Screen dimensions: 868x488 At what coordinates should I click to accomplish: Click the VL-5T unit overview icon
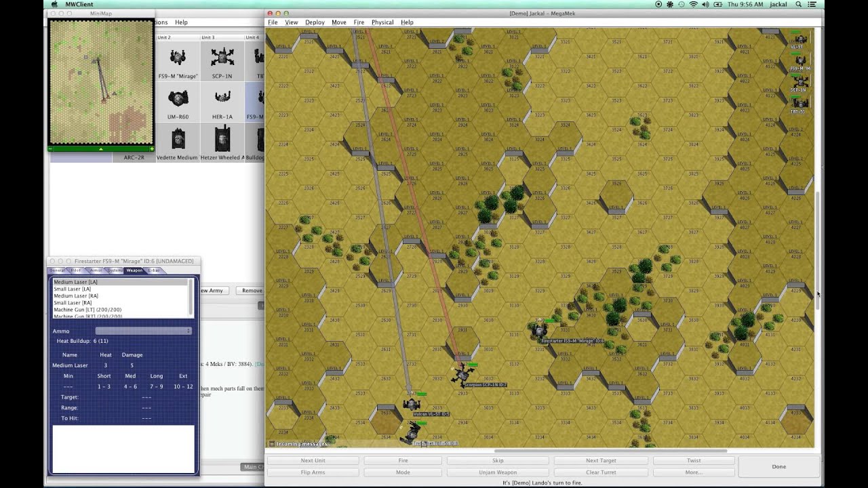coord(801,39)
